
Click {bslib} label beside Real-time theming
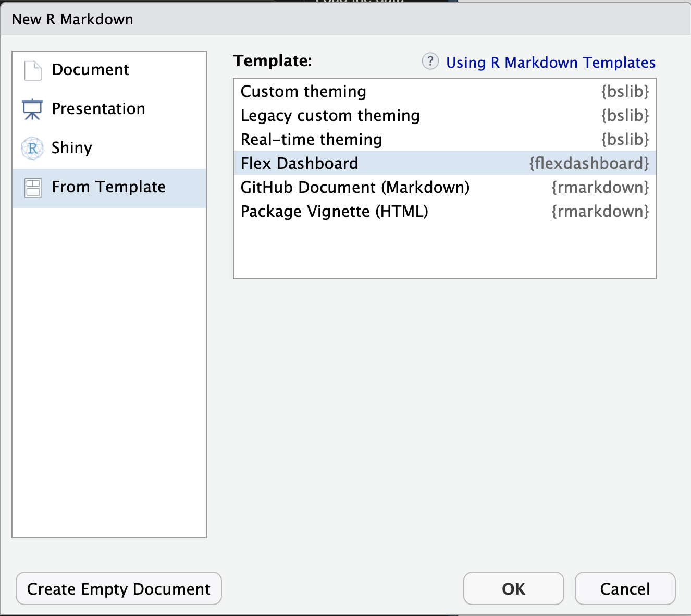[x=625, y=140]
